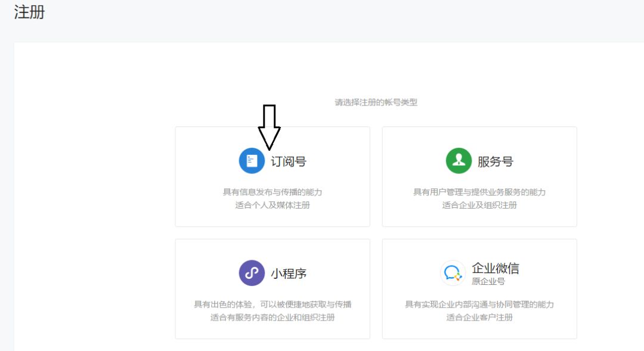Click text 具有信息发布与传播的能力
644x351 pixels.
[x=273, y=192]
